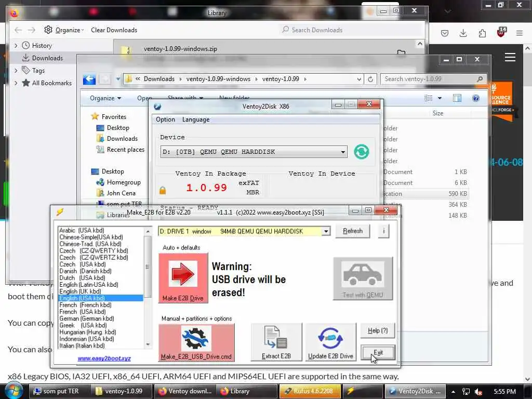Click Firefox downloads arrow toolbar icon

click(463, 33)
